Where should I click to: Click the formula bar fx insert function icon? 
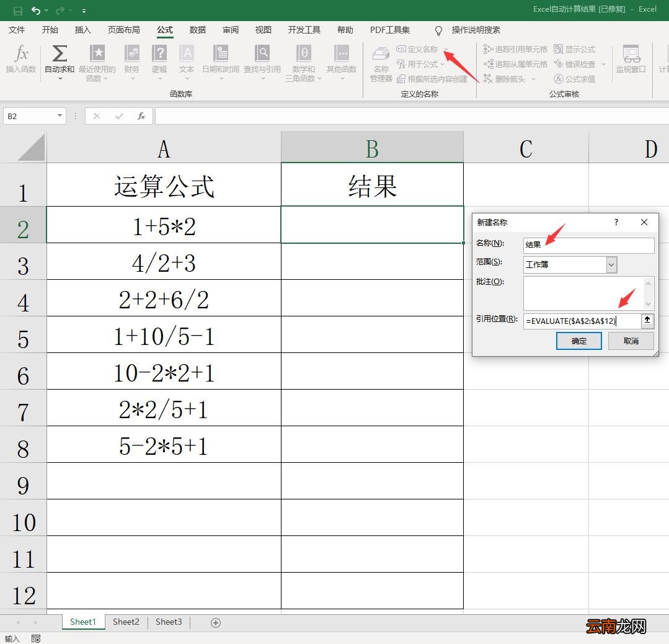pos(141,116)
